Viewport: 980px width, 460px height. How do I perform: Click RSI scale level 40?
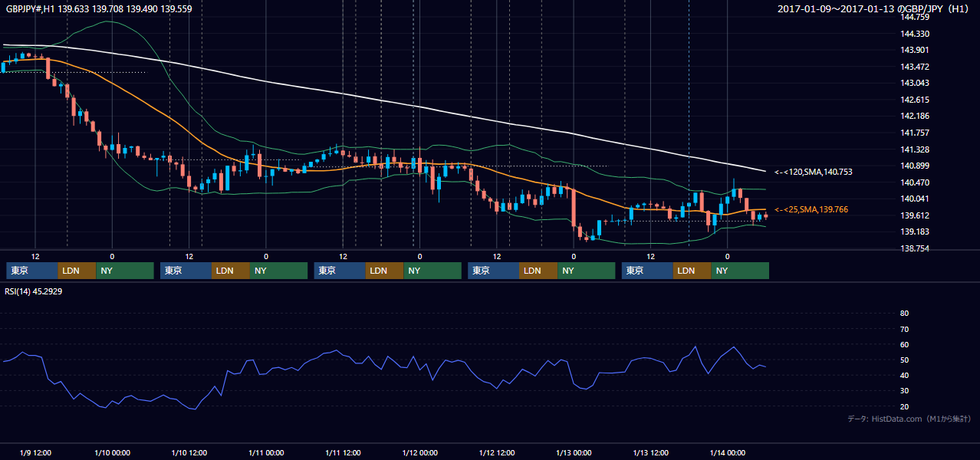(x=904, y=375)
